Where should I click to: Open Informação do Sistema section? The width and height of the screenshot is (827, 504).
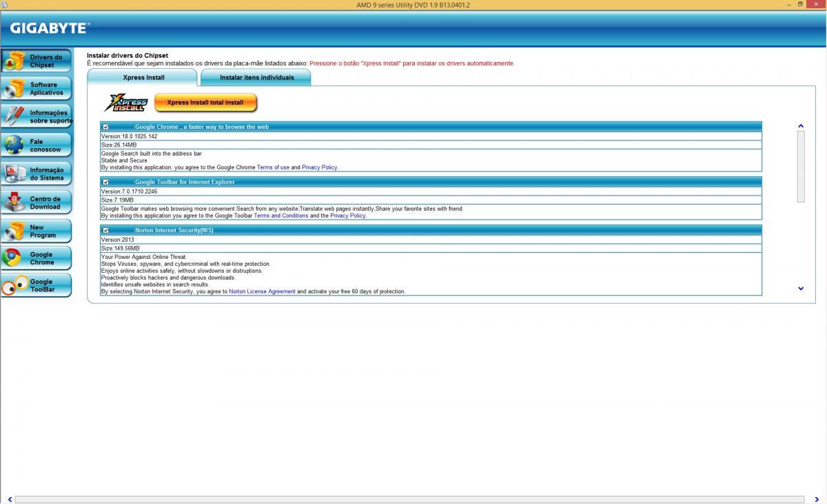click(x=37, y=174)
